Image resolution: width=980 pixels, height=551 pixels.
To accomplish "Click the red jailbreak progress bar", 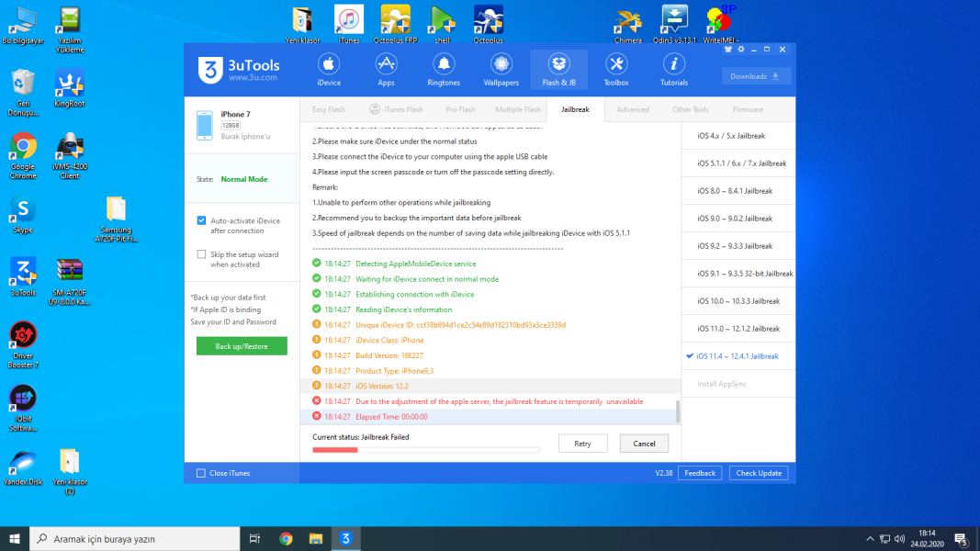I will [x=335, y=450].
